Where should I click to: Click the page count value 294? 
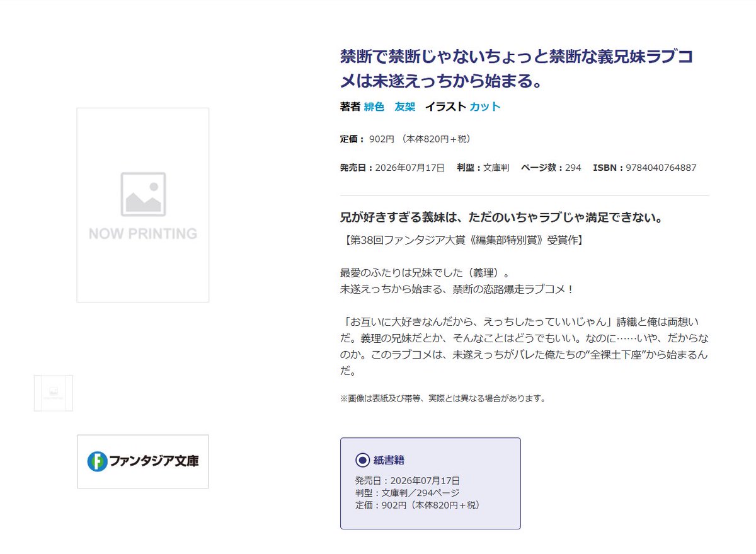coord(573,168)
